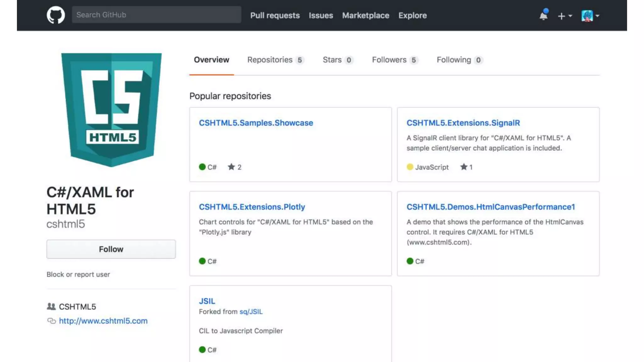This screenshot has height=362, width=644.
Task: Click the link icon beside website URL
Action: coord(51,321)
